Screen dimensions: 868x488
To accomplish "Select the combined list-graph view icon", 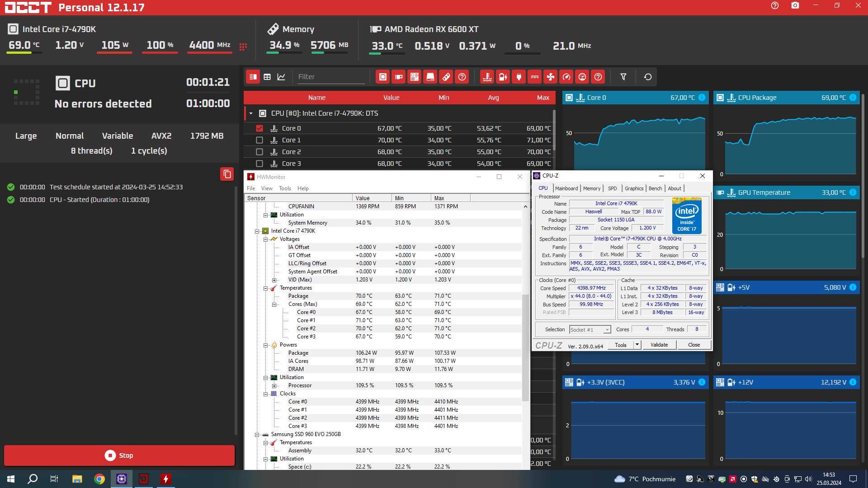I will coord(253,77).
